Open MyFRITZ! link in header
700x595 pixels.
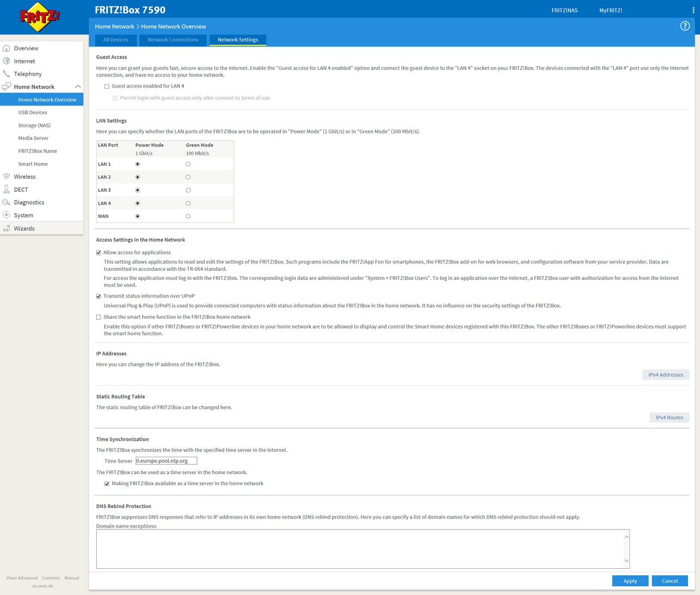coord(610,10)
